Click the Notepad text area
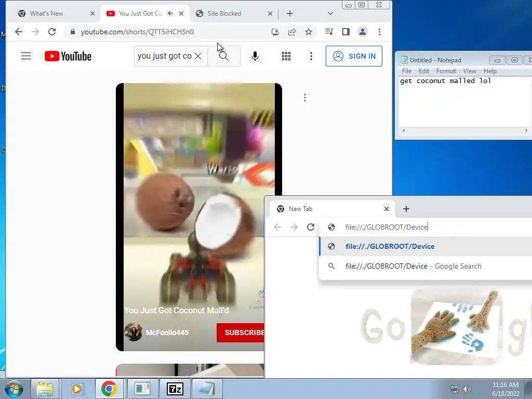532x399 pixels. coord(465,102)
